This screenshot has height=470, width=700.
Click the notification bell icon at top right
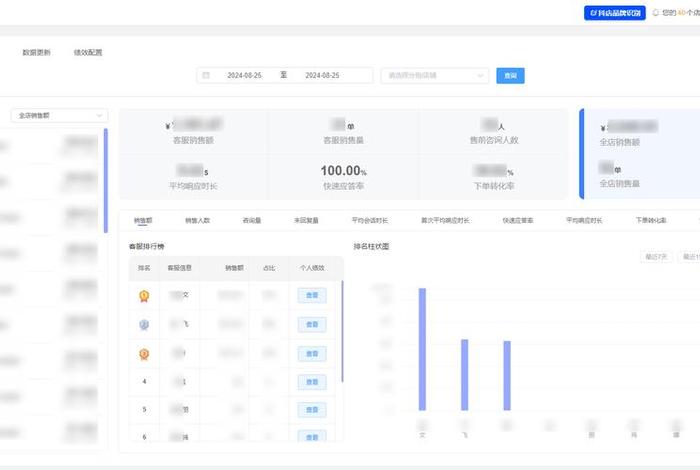[x=656, y=13]
